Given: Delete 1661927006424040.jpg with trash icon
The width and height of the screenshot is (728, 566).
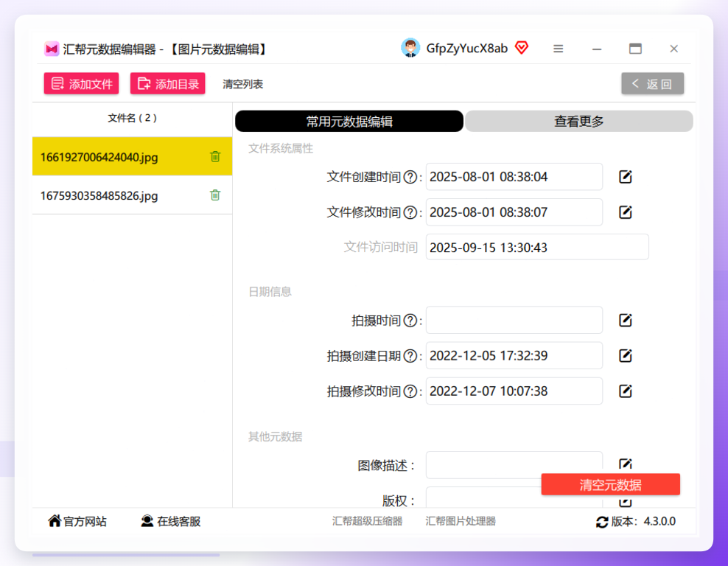Looking at the screenshot, I should pos(215,156).
